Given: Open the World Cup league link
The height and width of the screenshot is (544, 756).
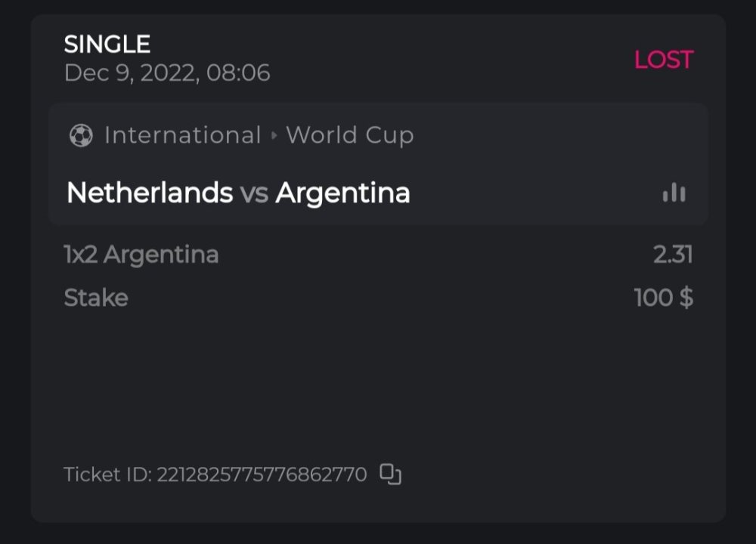Looking at the screenshot, I should tap(349, 136).
